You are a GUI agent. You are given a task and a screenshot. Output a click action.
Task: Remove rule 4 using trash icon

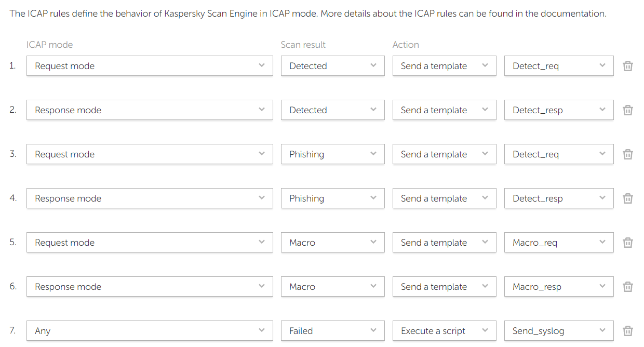click(x=627, y=198)
